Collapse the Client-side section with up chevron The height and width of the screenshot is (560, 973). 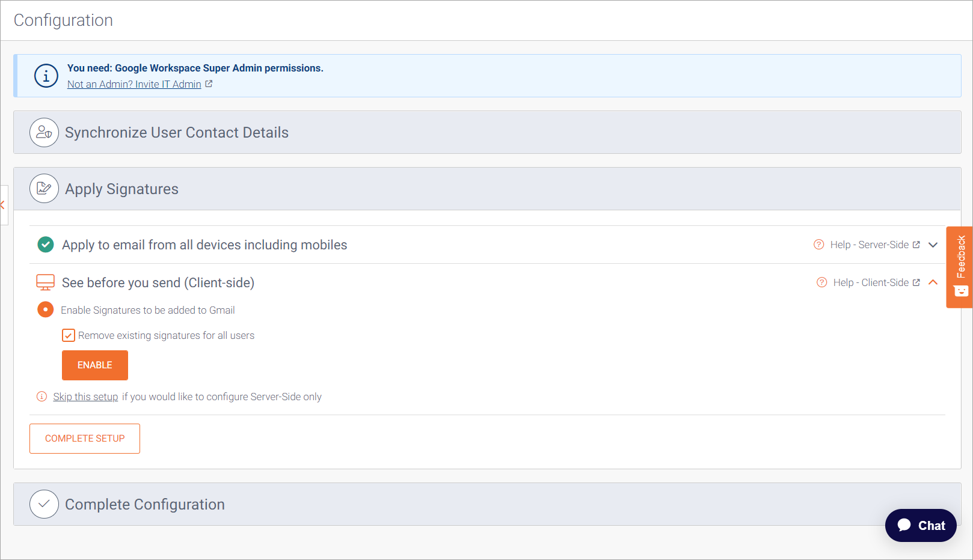[x=933, y=282]
